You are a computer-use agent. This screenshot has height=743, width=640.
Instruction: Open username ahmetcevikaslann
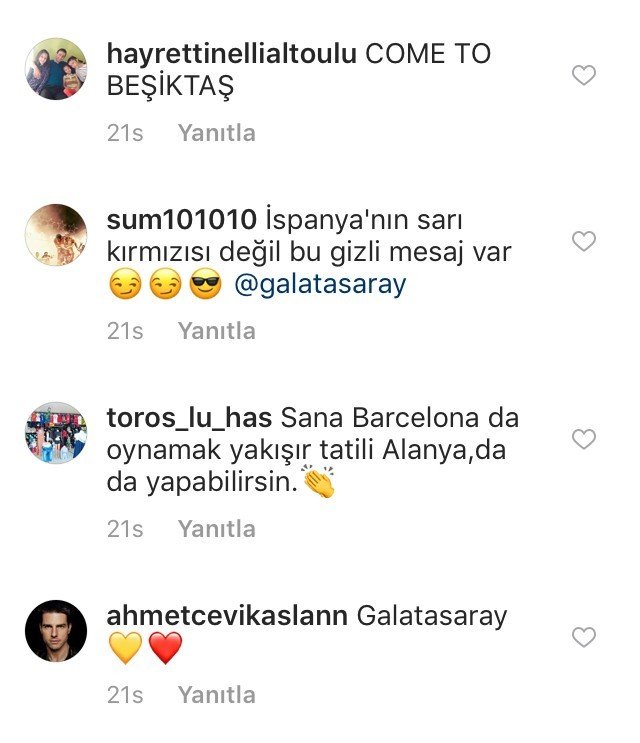coord(227,616)
